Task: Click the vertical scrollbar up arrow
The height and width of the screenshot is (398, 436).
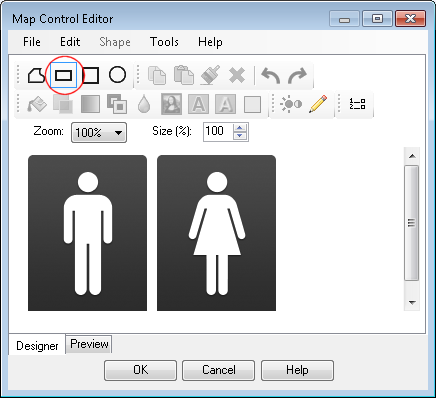Action: pyautogui.click(x=412, y=156)
